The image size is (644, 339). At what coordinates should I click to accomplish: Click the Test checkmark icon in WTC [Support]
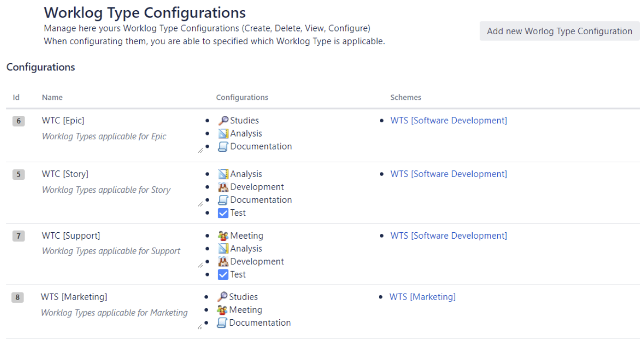point(224,274)
